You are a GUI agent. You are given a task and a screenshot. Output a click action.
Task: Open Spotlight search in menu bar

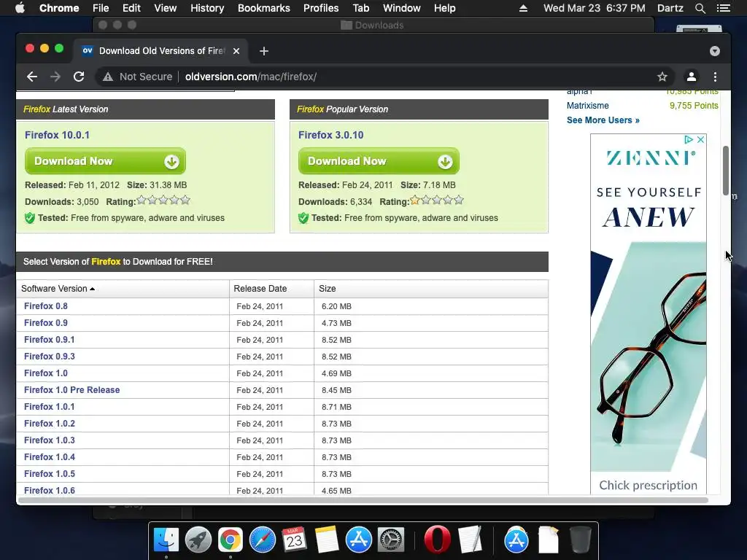tap(700, 8)
